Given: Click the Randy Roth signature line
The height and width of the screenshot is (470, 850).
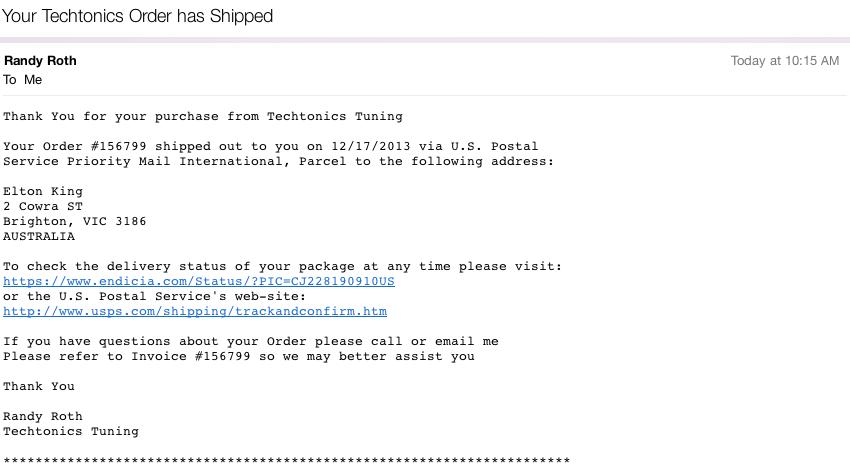Looking at the screenshot, I should [x=43, y=416].
